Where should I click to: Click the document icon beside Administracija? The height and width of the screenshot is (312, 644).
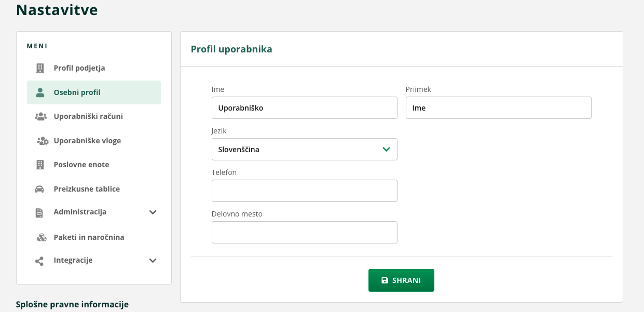[40, 212]
